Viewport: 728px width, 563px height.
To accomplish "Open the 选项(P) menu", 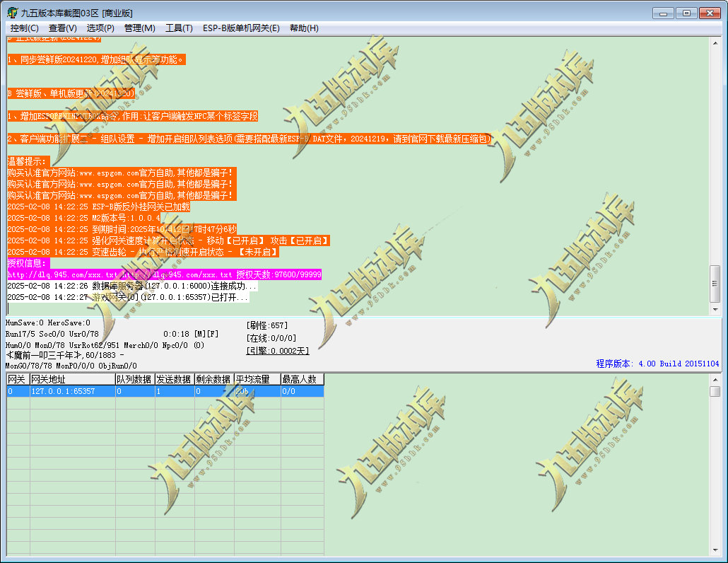I will (x=100, y=28).
